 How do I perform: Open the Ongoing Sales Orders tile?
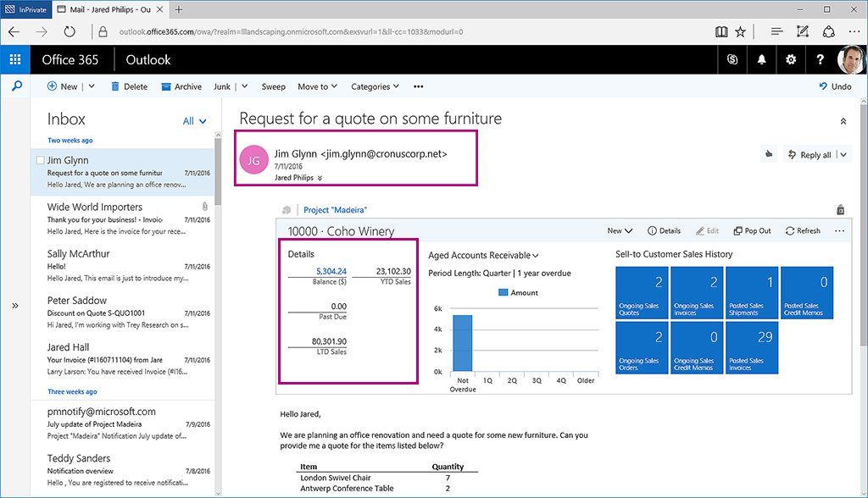(642, 347)
